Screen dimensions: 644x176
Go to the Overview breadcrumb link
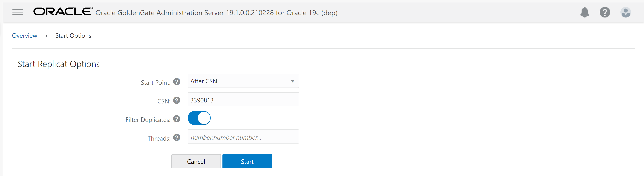tap(25, 36)
